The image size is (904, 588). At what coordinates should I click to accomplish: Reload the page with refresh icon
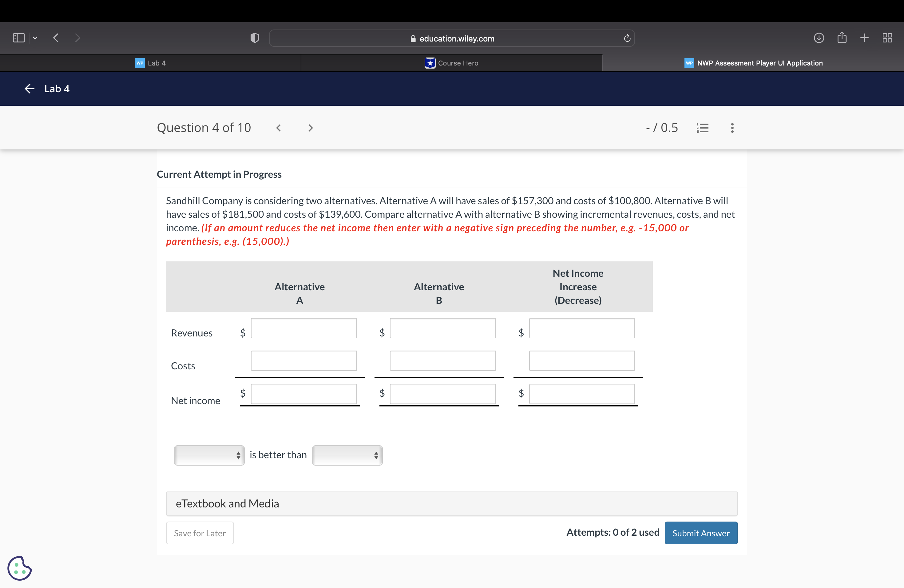tap(627, 38)
